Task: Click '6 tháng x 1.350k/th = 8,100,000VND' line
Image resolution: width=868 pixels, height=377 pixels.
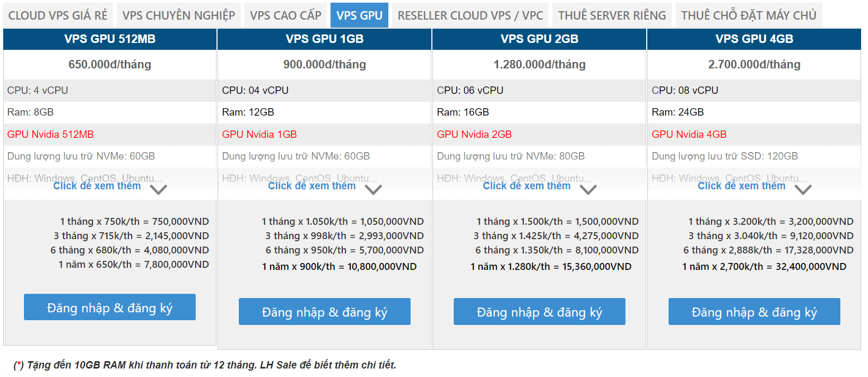Action: pyautogui.click(x=557, y=250)
